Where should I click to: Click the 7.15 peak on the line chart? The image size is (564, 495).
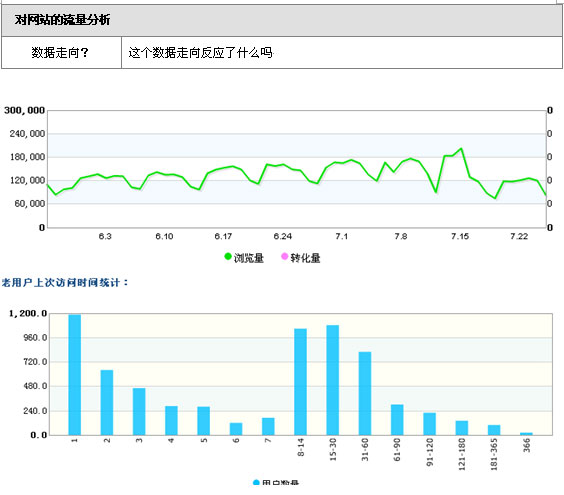461,148
